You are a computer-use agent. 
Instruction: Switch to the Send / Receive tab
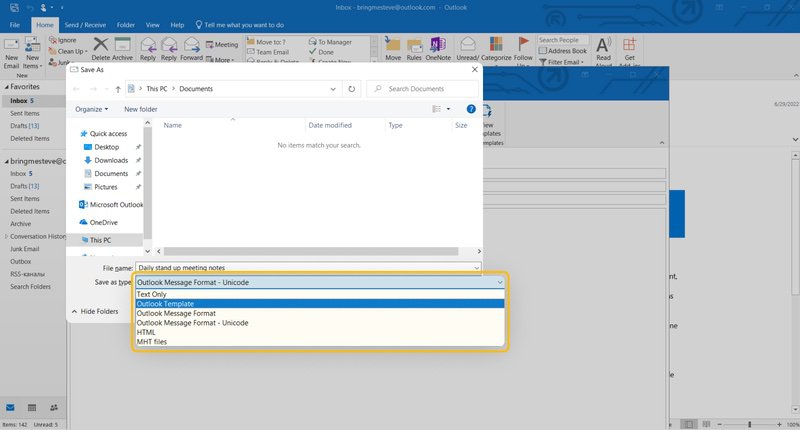(x=85, y=25)
